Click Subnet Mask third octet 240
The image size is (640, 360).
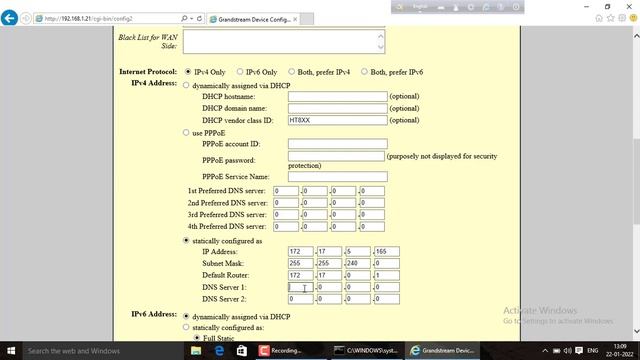click(x=358, y=263)
